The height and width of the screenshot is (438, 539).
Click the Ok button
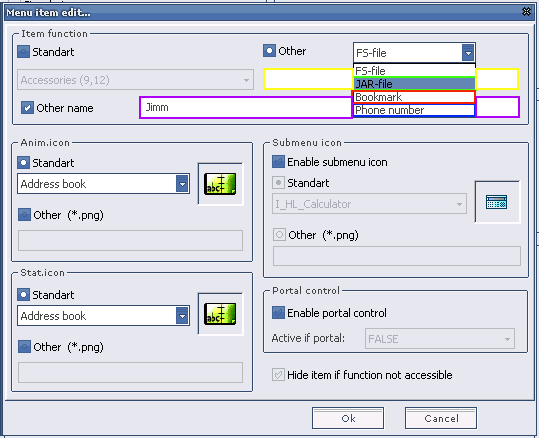(x=348, y=418)
